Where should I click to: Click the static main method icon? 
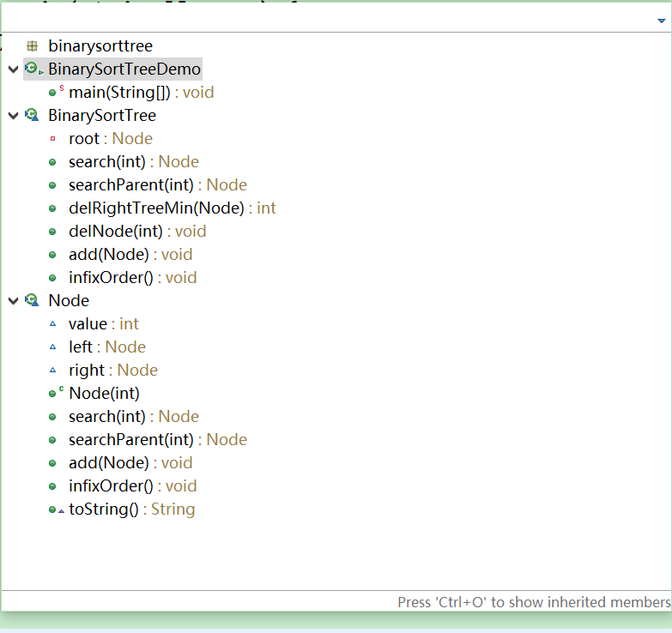point(56,92)
